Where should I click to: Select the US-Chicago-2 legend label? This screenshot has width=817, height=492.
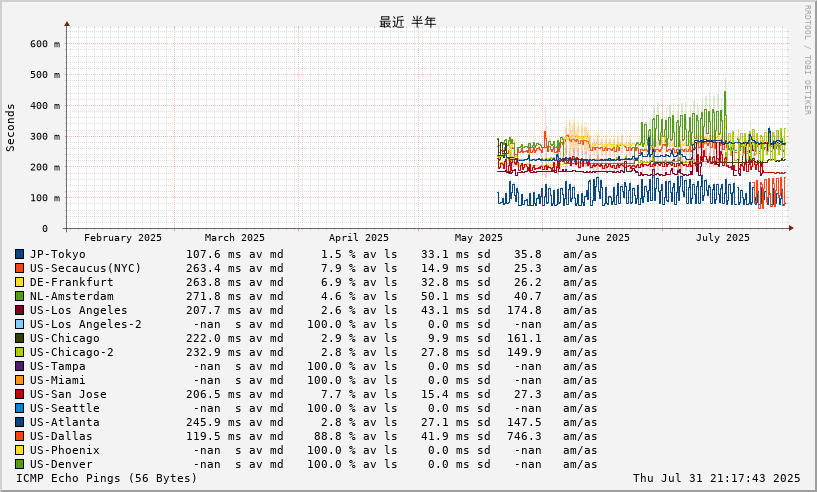click(x=71, y=352)
